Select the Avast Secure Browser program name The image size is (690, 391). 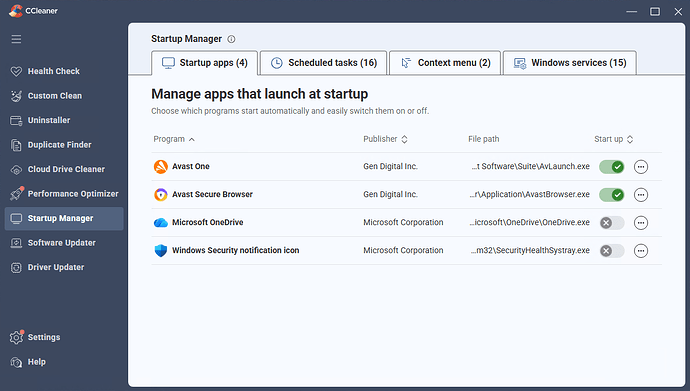[x=212, y=194]
